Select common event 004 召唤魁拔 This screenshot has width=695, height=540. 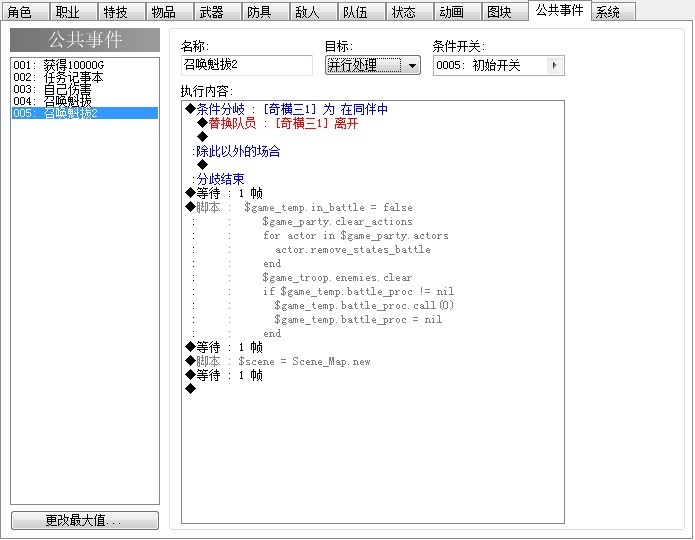point(85,101)
